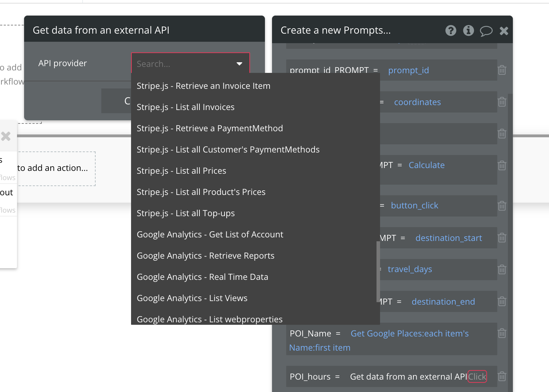Expand the API provider dropdown arrow
The height and width of the screenshot is (392, 549).
point(239,64)
